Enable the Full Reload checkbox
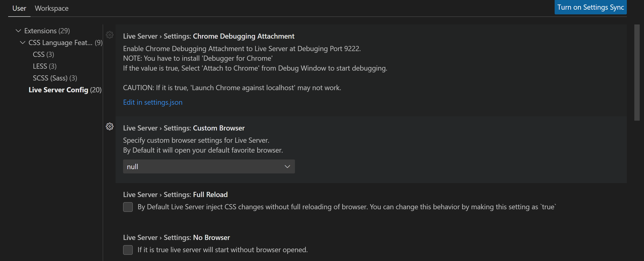Screen dimensions: 644x261 (x=128, y=207)
